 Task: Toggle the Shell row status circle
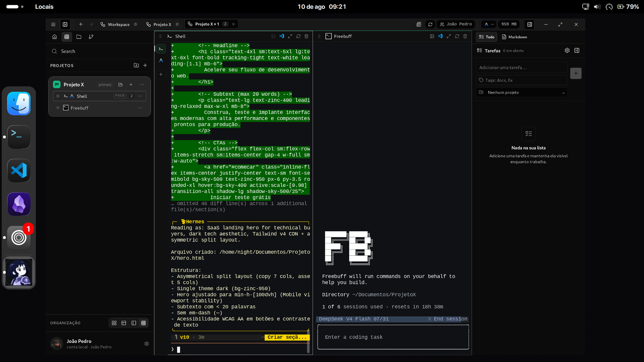pos(58,96)
